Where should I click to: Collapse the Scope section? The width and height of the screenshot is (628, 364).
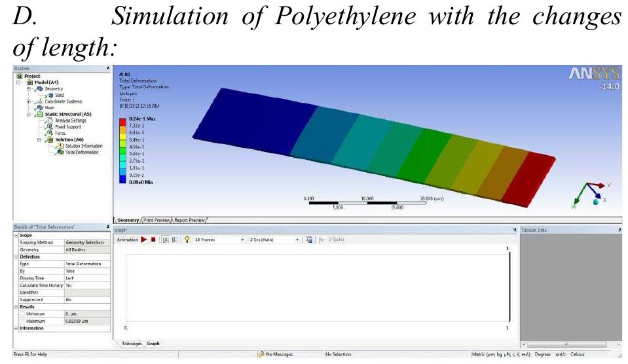click(x=16, y=236)
